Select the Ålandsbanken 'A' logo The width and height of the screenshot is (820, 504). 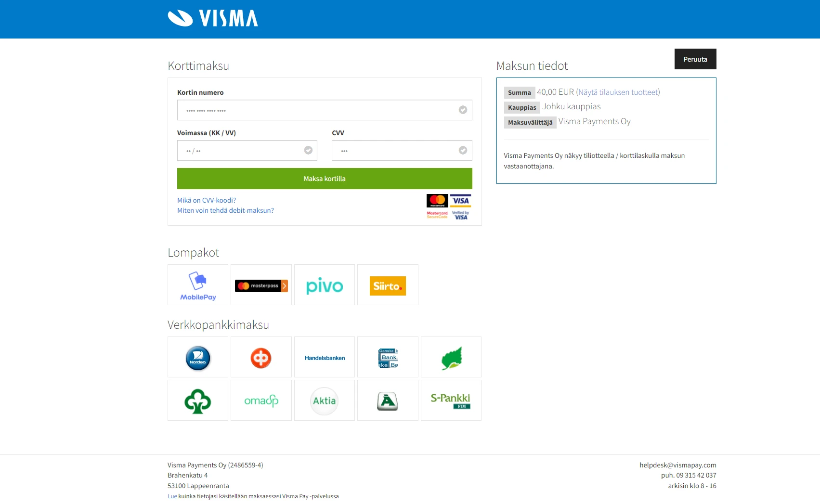click(x=388, y=401)
